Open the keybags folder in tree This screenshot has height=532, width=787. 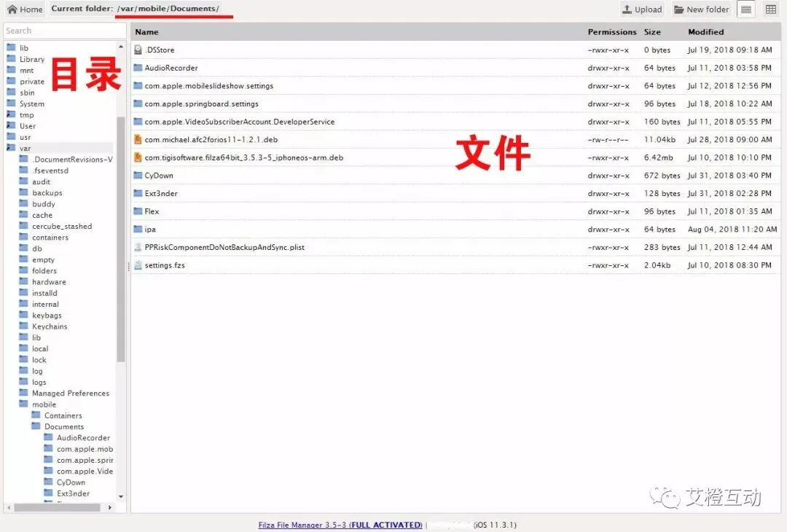tap(47, 315)
